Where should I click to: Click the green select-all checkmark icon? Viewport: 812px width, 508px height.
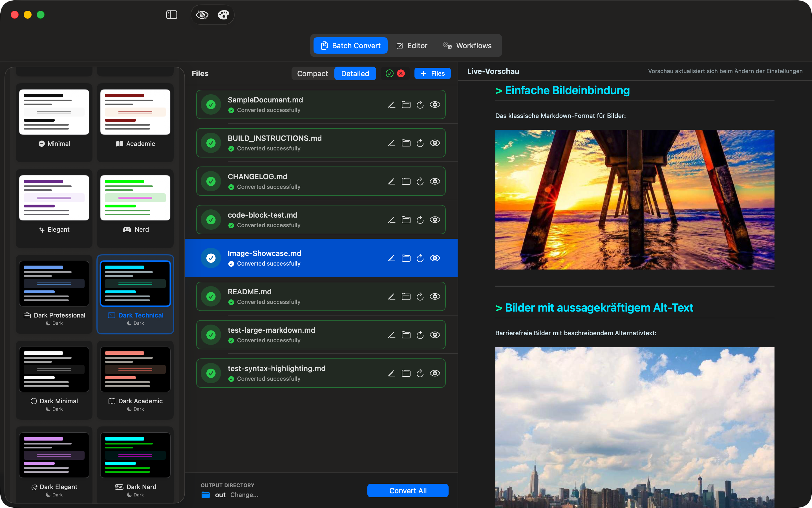coord(389,73)
